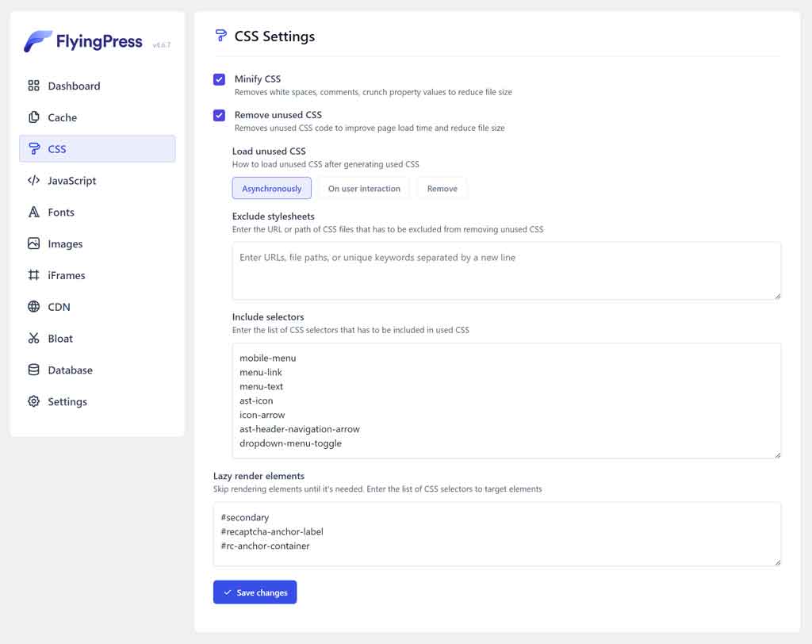The image size is (812, 644).
Task: Open the iFrames settings icon
Action: 33,275
